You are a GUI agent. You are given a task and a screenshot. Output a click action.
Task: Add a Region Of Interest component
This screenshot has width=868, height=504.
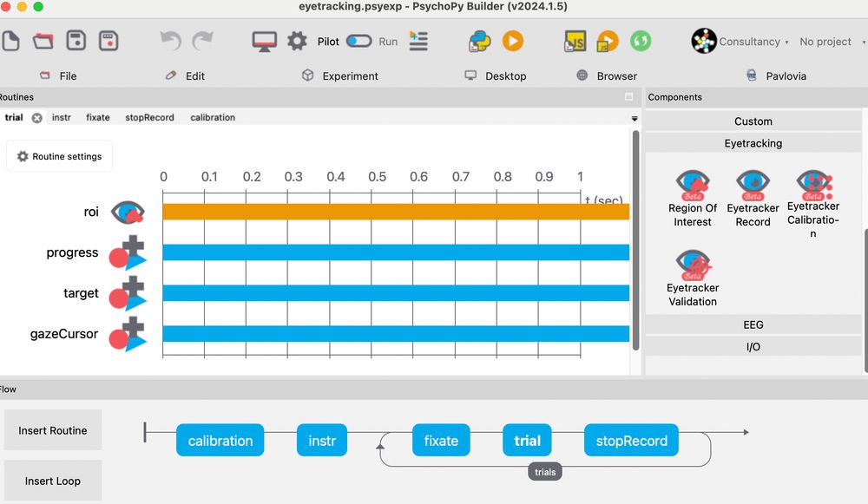(693, 199)
